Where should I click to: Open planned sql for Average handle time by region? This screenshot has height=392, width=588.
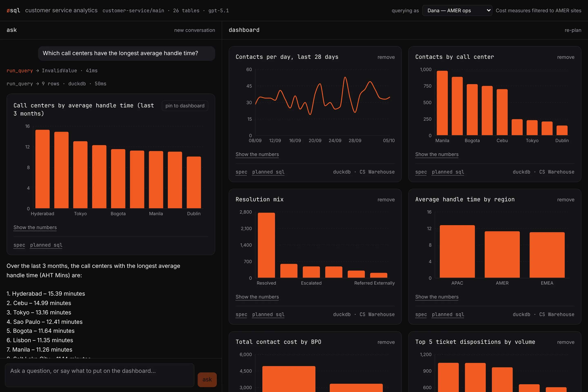(x=448, y=314)
